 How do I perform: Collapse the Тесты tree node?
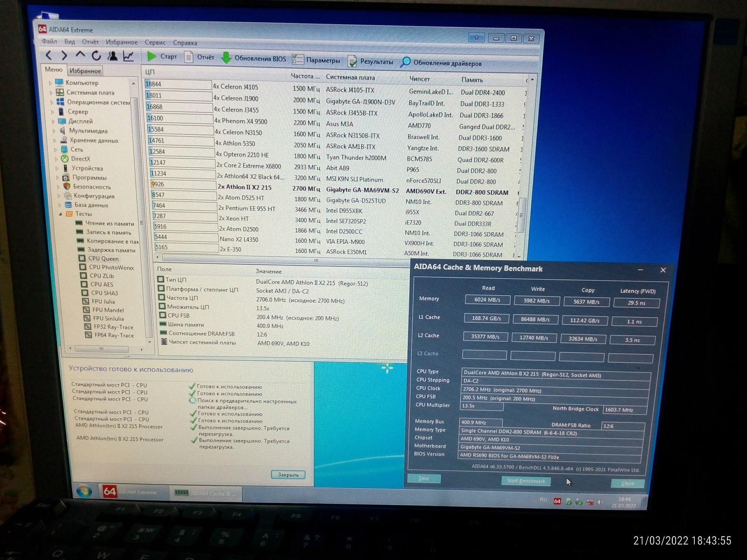(x=61, y=214)
